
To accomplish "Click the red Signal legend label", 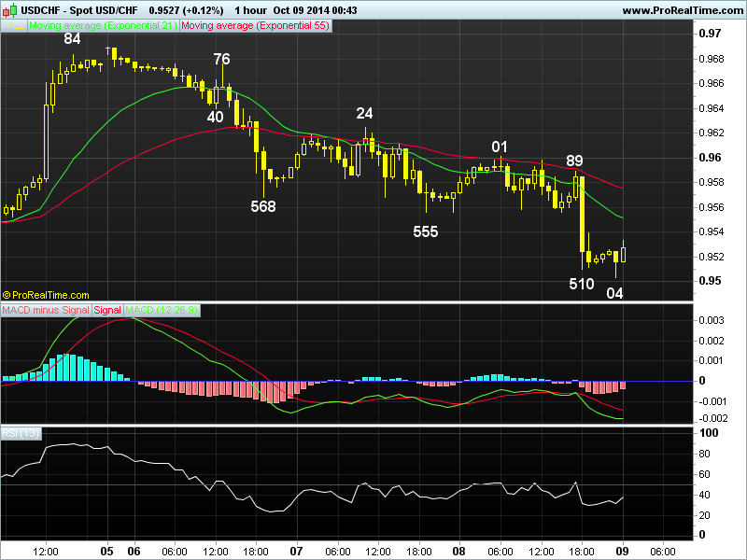I will (107, 311).
